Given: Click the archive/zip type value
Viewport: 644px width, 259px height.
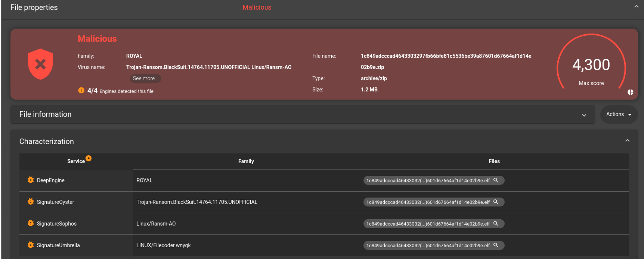Looking at the screenshot, I should (x=374, y=78).
